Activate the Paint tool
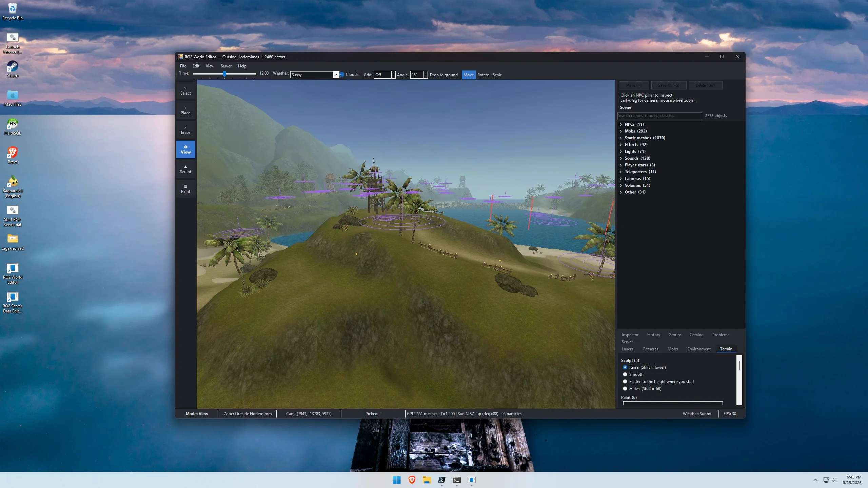This screenshot has width=868, height=488. [x=185, y=189]
